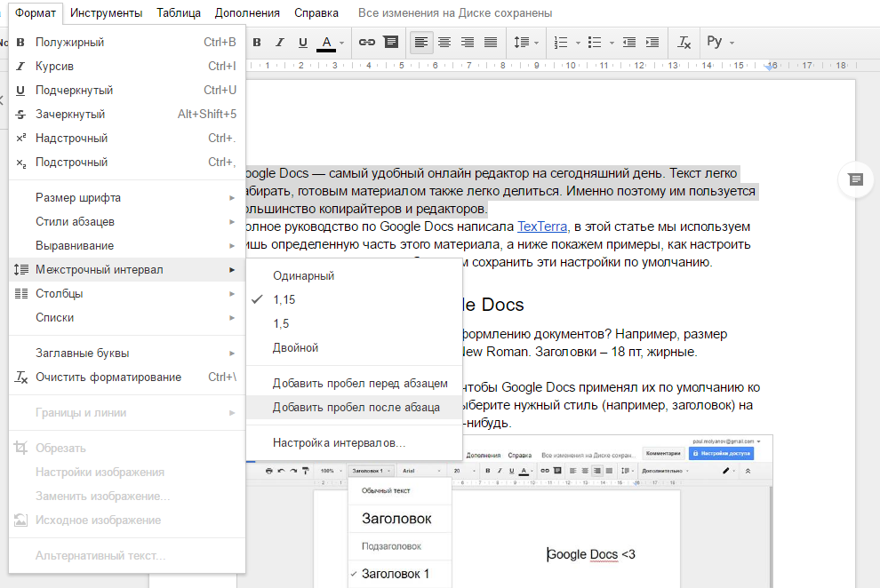This screenshot has width=880, height=588.
Task: Center-align text using toolbar icon
Action: pos(444,42)
